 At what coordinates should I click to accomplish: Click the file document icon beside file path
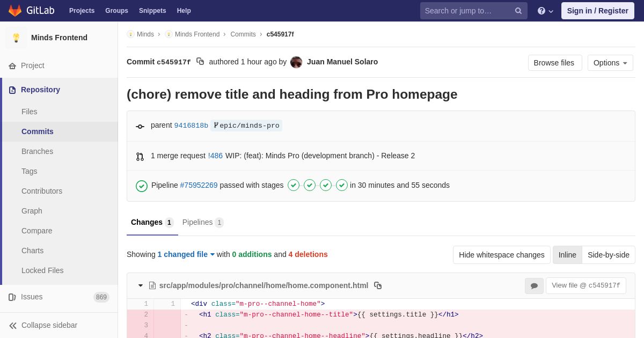click(x=152, y=285)
